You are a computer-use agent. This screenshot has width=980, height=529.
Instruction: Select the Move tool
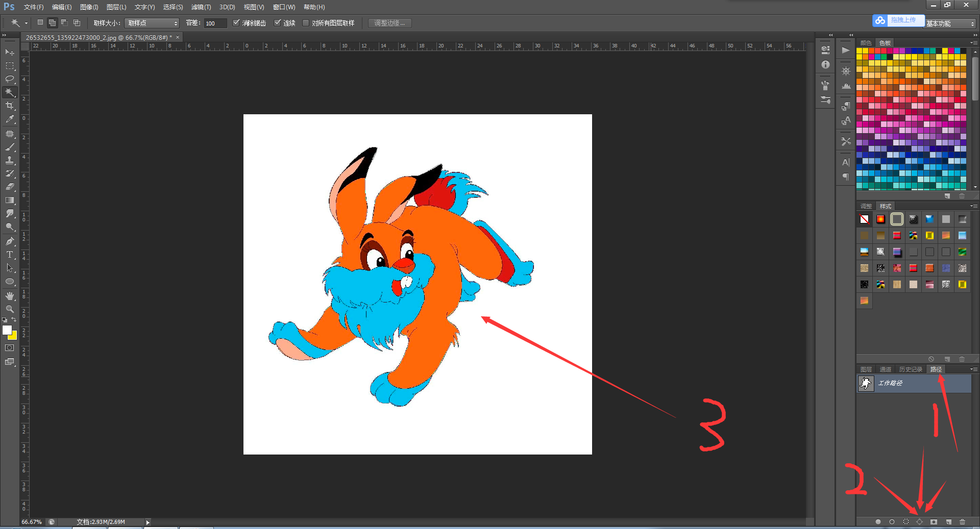[10, 52]
